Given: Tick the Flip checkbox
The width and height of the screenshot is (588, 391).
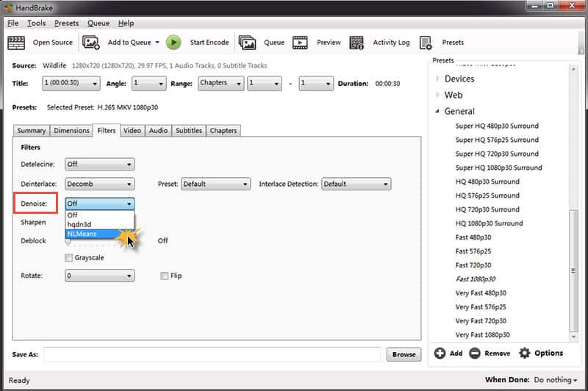Looking at the screenshot, I should [164, 276].
